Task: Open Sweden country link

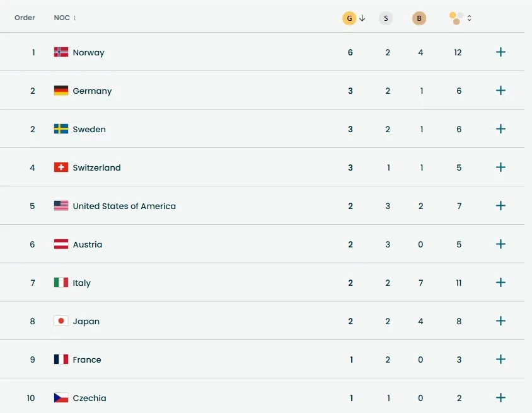Action: point(89,129)
